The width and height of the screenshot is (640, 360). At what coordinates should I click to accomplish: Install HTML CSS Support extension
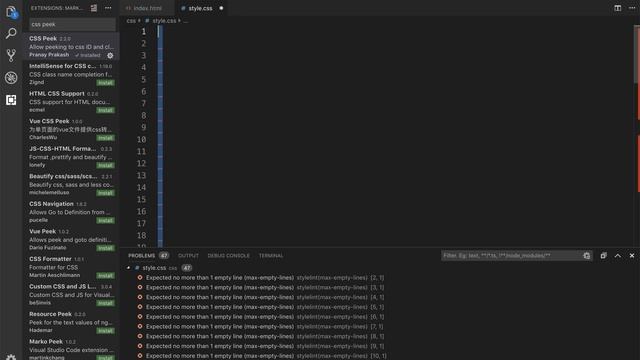click(105, 110)
